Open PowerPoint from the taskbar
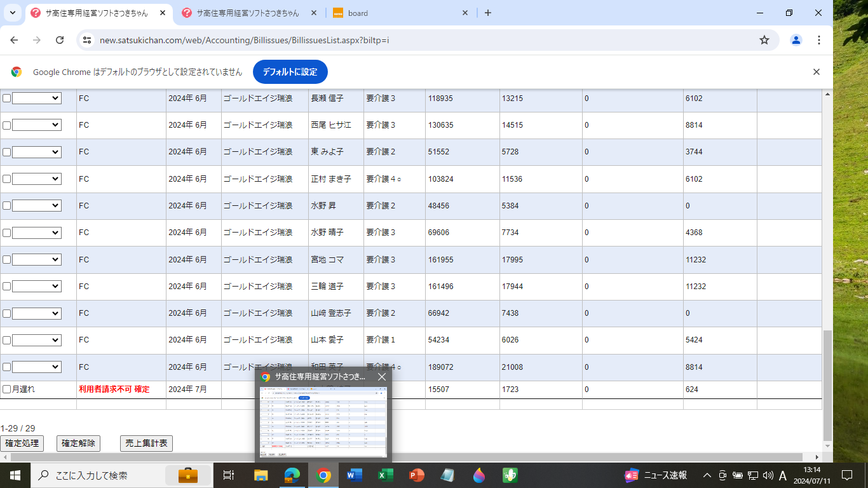The height and width of the screenshot is (488, 868). 417,475
